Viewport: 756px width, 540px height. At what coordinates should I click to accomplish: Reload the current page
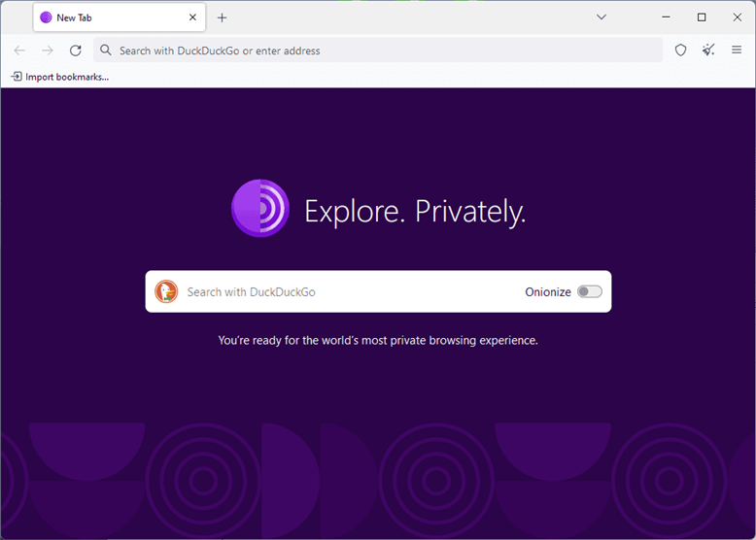[x=75, y=51]
